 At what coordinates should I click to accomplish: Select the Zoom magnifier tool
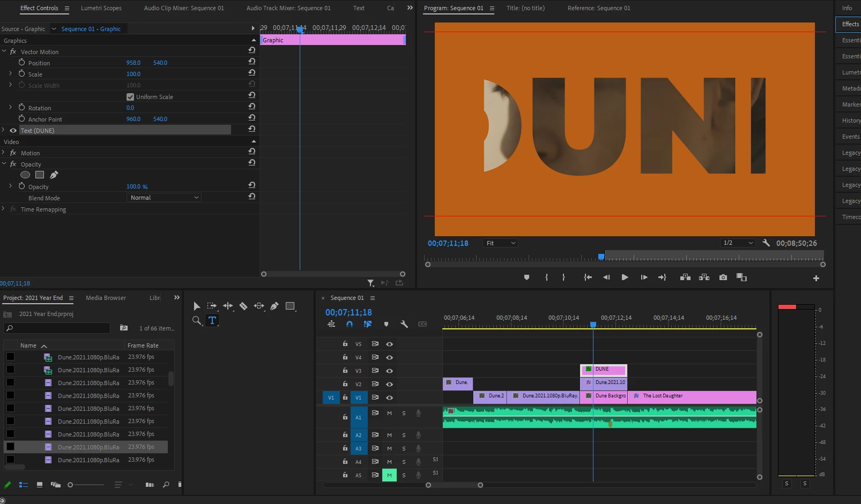click(197, 320)
